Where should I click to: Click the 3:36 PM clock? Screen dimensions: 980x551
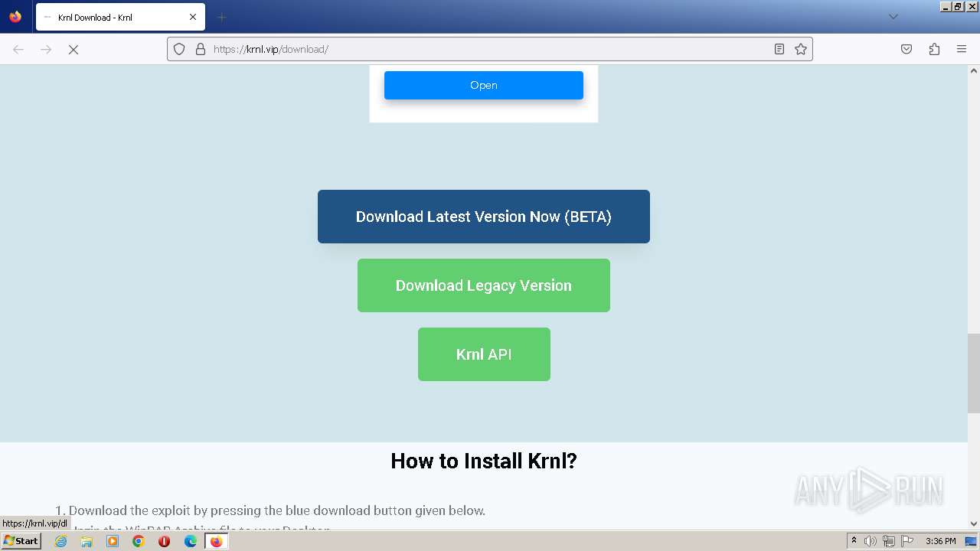pos(940,541)
